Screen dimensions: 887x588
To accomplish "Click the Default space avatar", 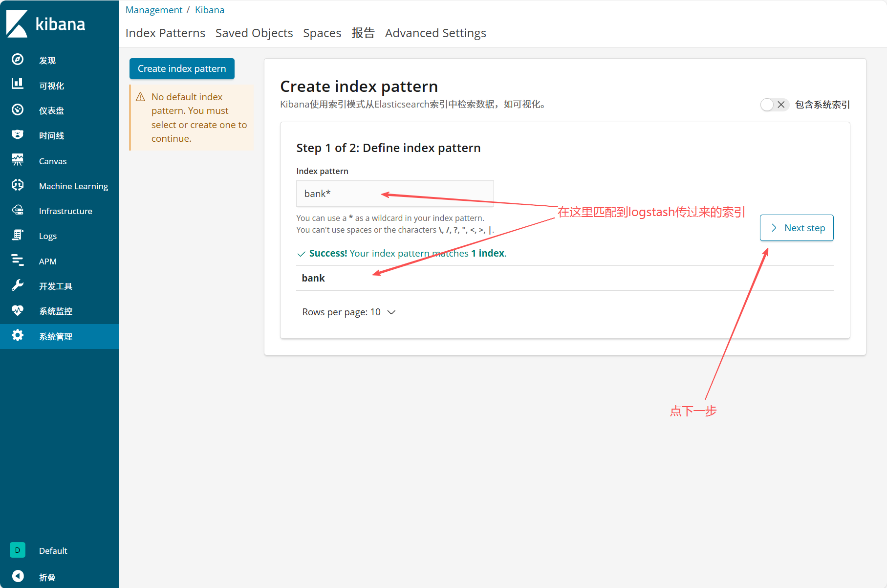I will tap(18, 550).
